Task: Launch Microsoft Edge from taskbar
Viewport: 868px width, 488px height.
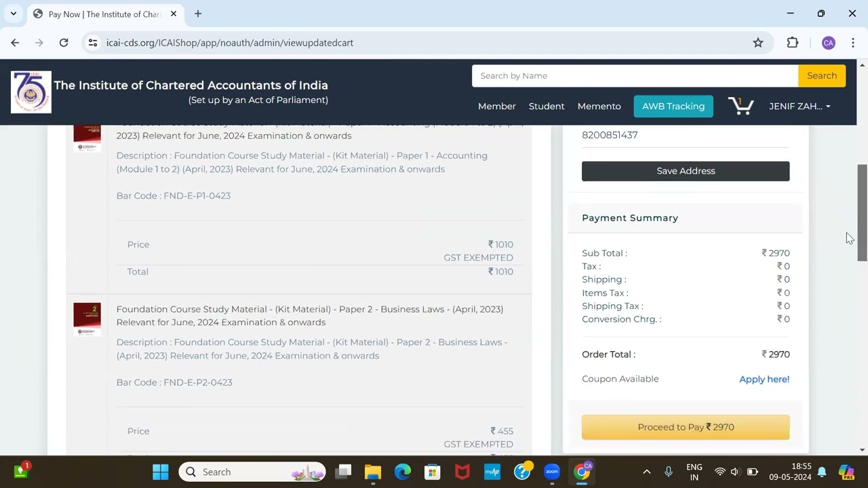Action: click(403, 472)
